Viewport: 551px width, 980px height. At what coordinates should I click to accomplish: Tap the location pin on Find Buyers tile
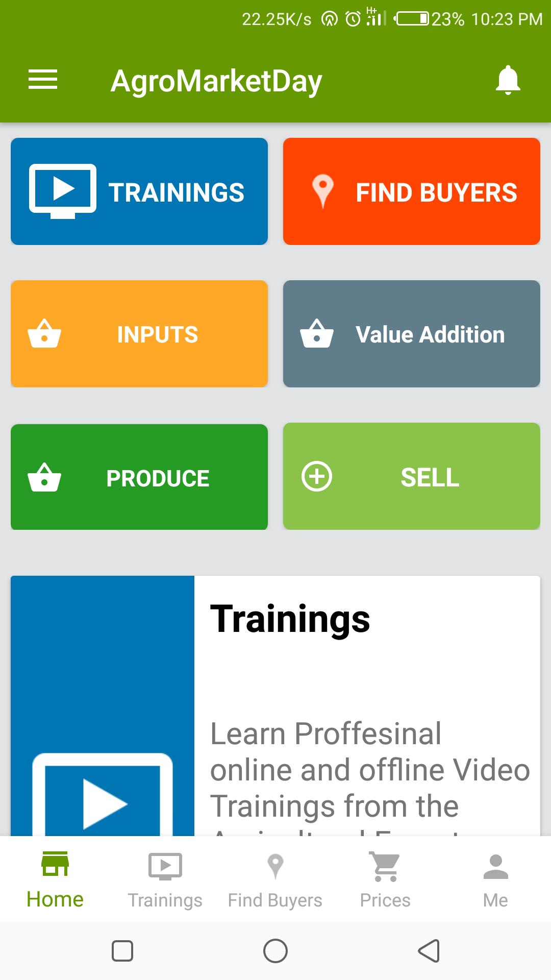[x=322, y=191]
